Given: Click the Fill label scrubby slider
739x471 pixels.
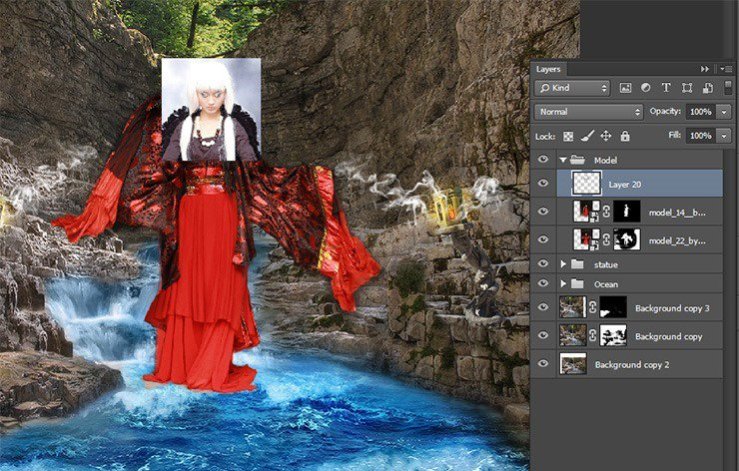Looking at the screenshot, I should [x=675, y=135].
